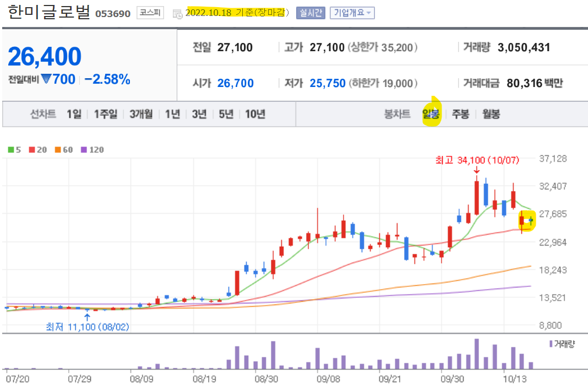Select the 1주일 line chart tab
The width and height of the screenshot is (588, 392).
click(105, 114)
